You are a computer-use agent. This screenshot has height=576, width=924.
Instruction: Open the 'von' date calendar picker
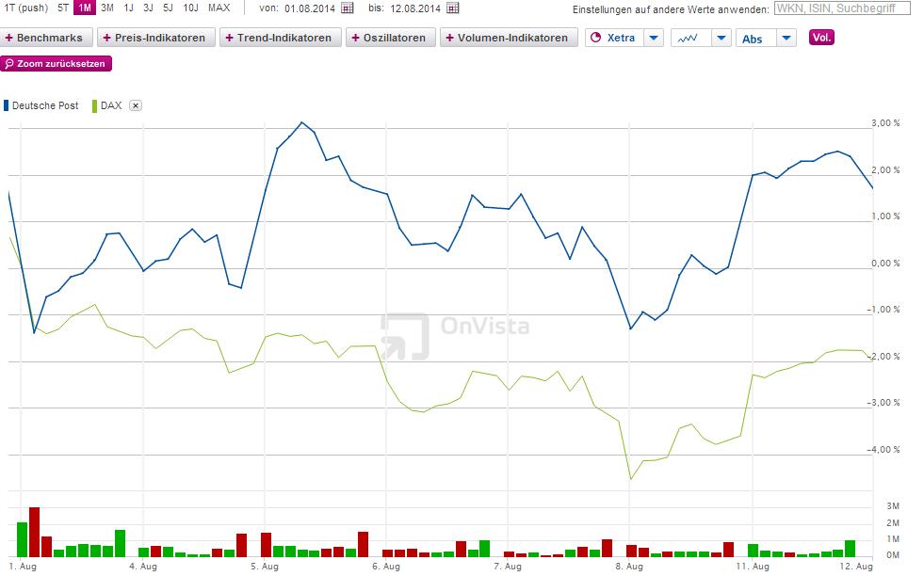pyautogui.click(x=348, y=8)
